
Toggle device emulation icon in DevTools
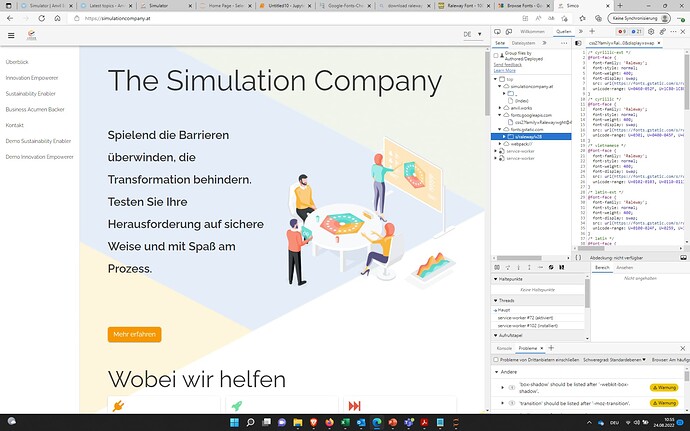point(509,32)
